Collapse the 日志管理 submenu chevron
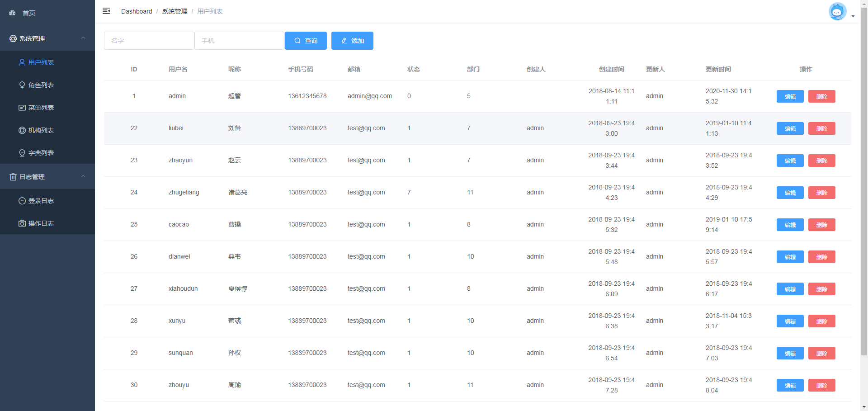The image size is (868, 411). [83, 176]
